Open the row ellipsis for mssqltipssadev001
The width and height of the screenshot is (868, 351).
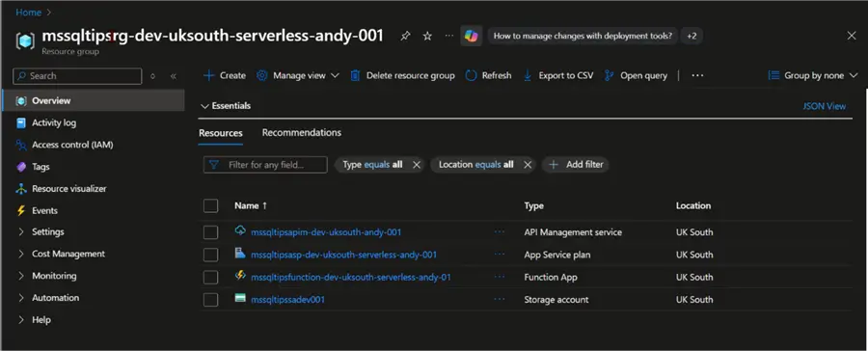point(500,299)
